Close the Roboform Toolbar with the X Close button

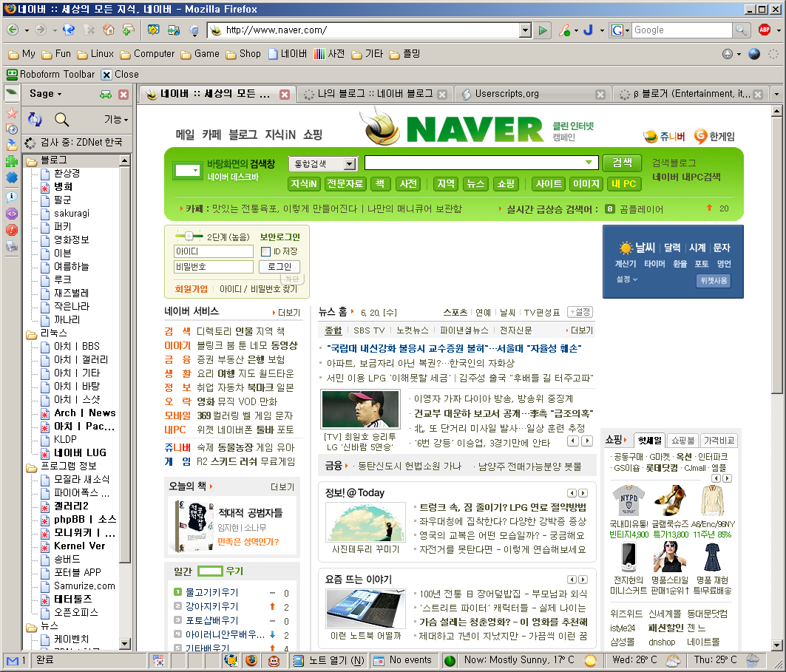click(121, 74)
